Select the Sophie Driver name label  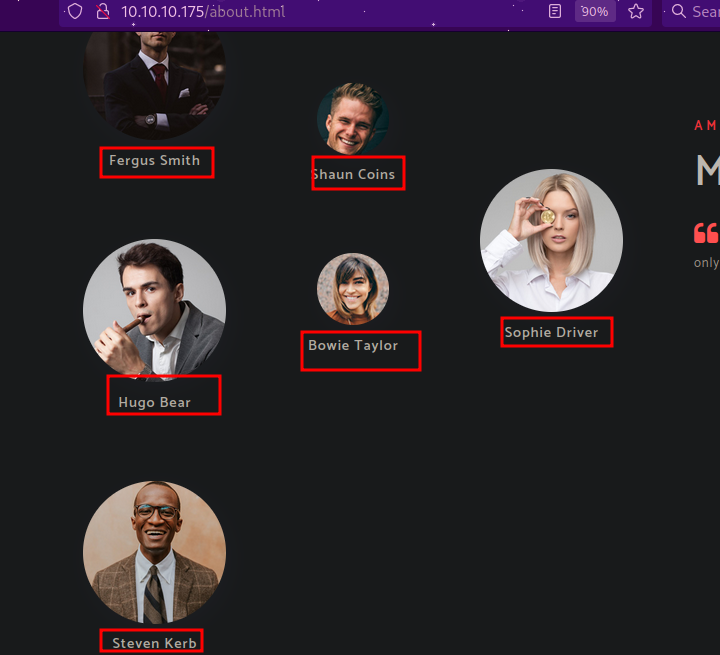coord(551,333)
